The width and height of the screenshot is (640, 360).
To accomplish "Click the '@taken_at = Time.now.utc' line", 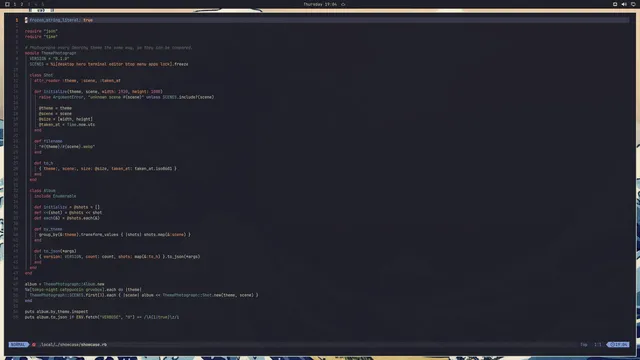I will point(67,124).
